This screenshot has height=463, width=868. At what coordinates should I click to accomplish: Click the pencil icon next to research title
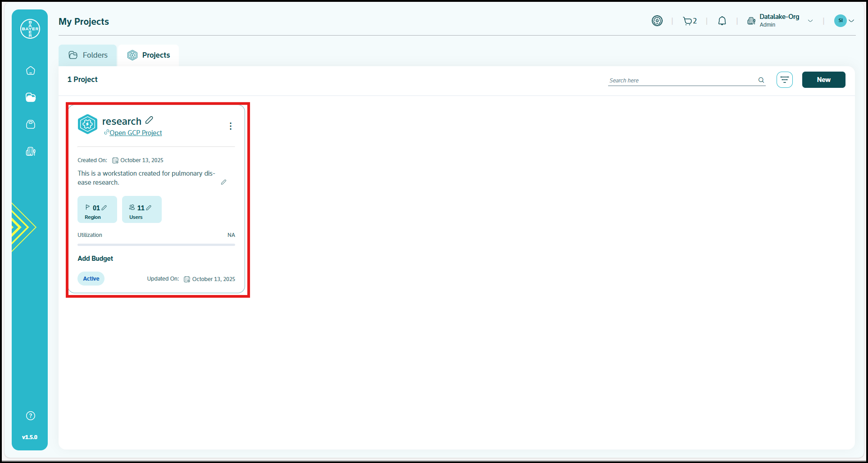[150, 120]
